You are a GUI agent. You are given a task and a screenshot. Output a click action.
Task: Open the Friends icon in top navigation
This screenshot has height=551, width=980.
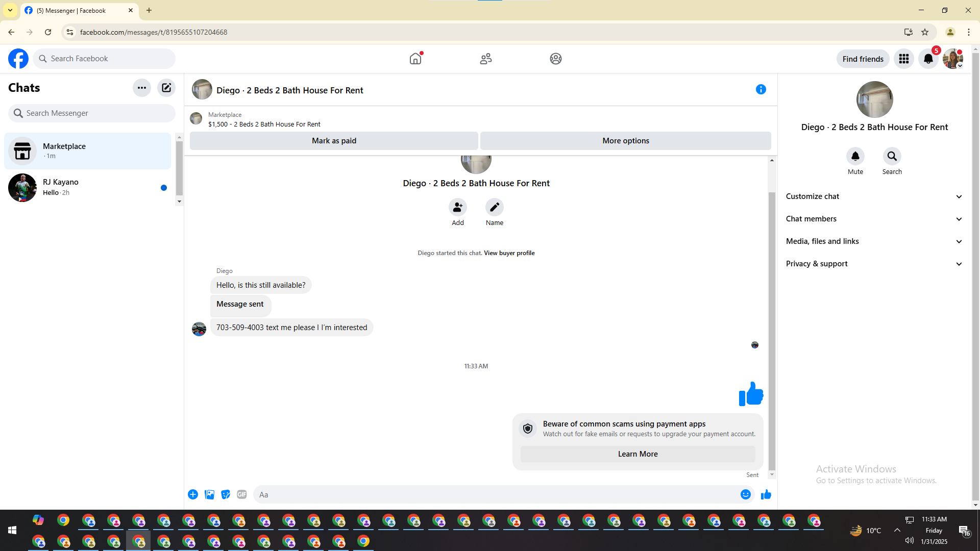click(x=486, y=59)
